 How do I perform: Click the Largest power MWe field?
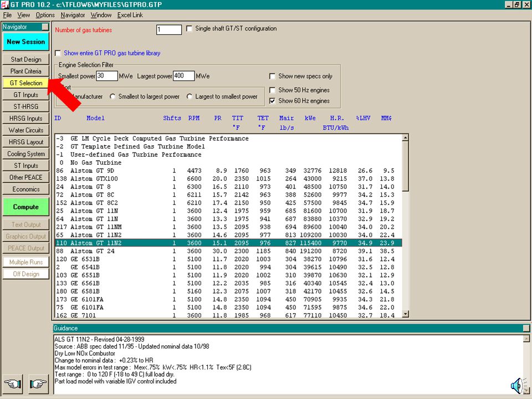point(183,76)
